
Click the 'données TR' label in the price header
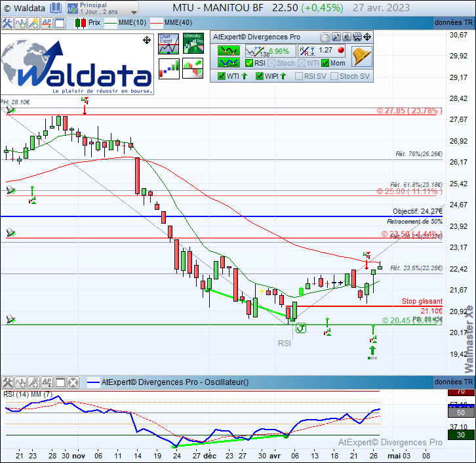point(454,22)
